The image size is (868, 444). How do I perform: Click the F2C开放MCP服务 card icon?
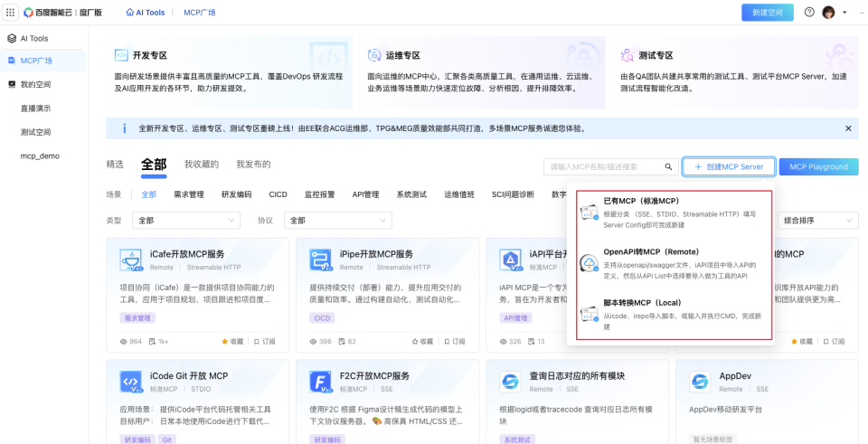pyautogui.click(x=320, y=382)
